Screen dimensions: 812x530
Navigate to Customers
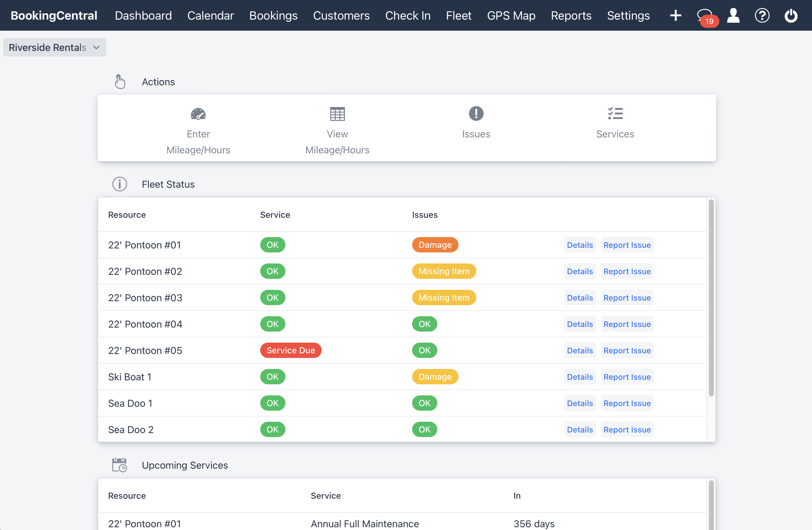point(341,15)
